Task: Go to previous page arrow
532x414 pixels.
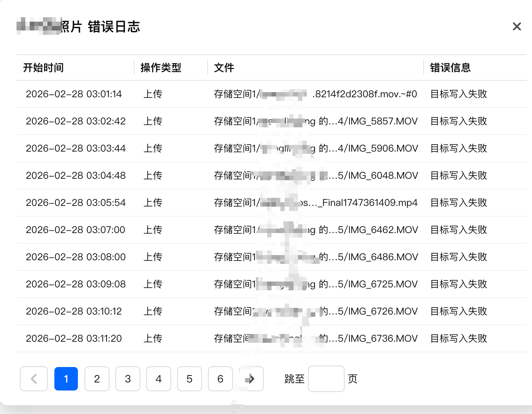Action: click(x=34, y=379)
